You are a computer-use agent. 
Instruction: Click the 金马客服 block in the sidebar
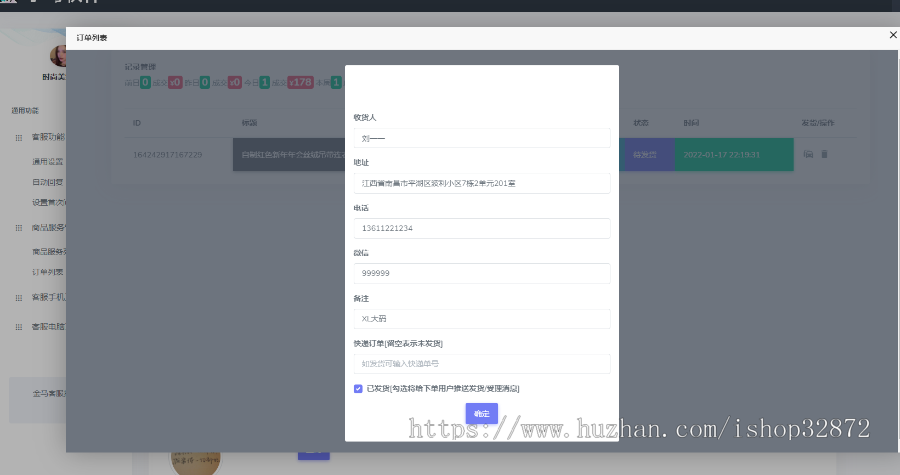[38, 400]
